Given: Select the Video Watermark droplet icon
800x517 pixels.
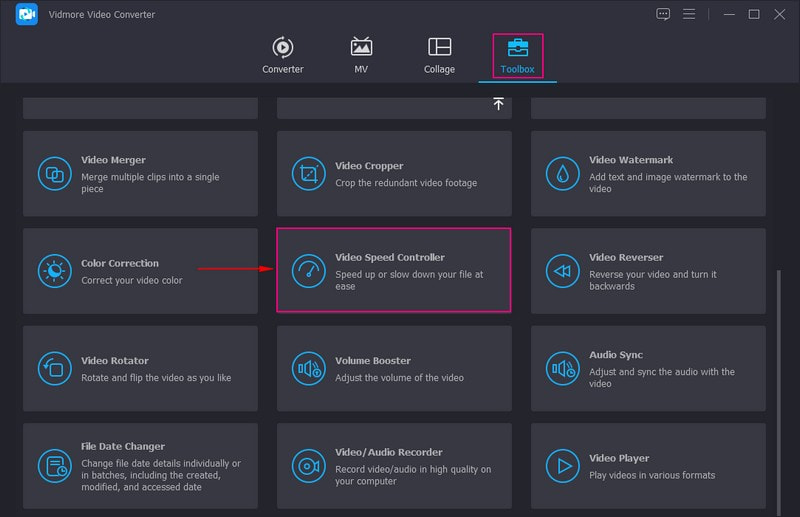Looking at the screenshot, I should click(562, 173).
